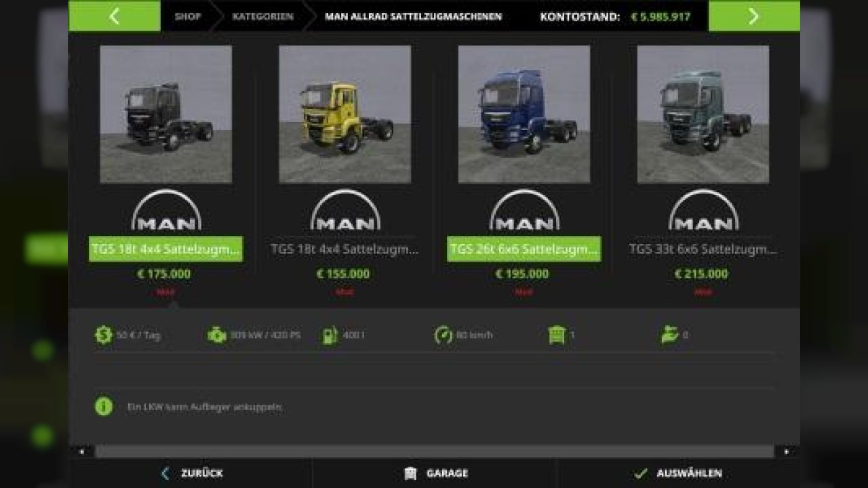Click the garage slots icon
The height and width of the screenshot is (488, 868).
pos(557,335)
